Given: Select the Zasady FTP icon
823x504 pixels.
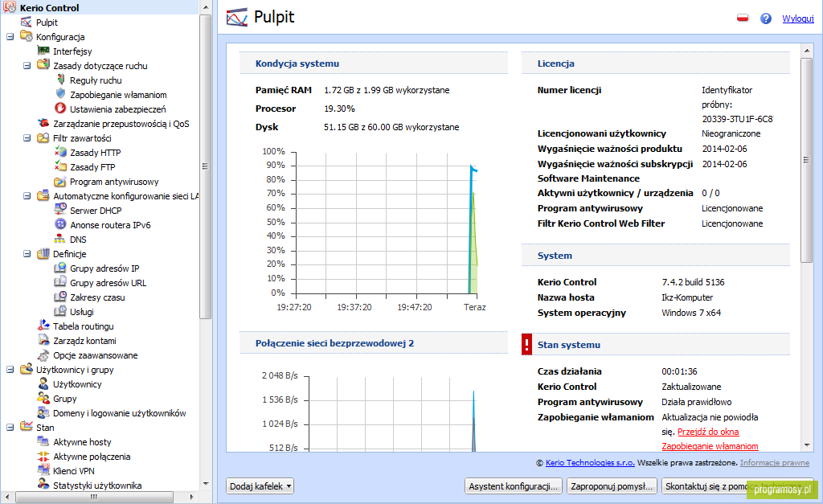Looking at the screenshot, I should tap(60, 166).
